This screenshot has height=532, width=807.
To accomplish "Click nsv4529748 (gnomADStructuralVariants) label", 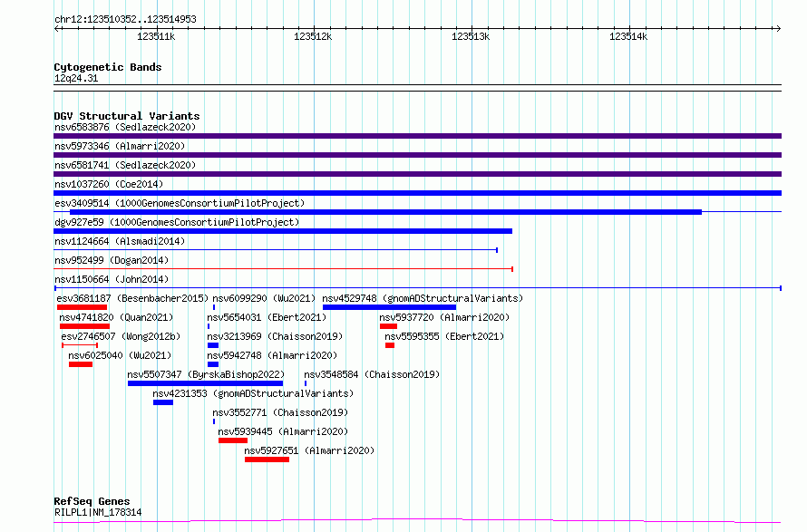I will [x=423, y=298].
